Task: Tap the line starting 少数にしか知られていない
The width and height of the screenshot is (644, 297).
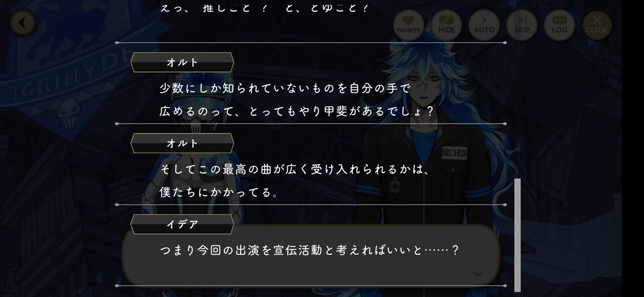Action: [x=285, y=88]
